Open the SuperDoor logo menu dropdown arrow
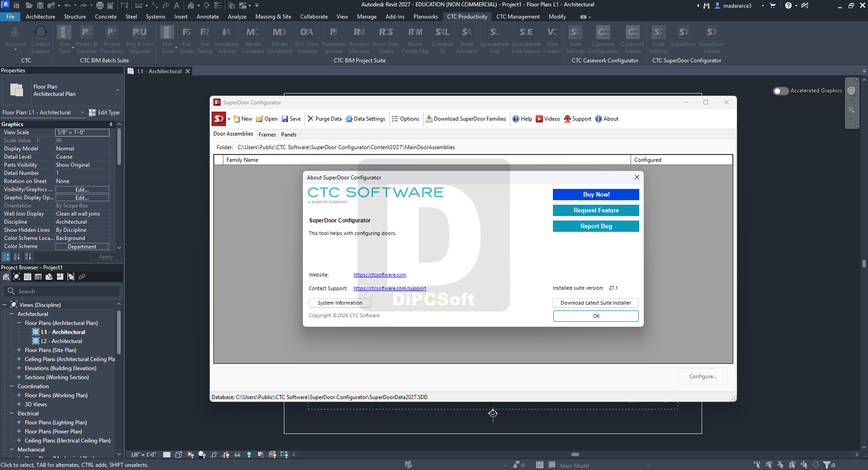The image size is (868, 470). (x=229, y=119)
